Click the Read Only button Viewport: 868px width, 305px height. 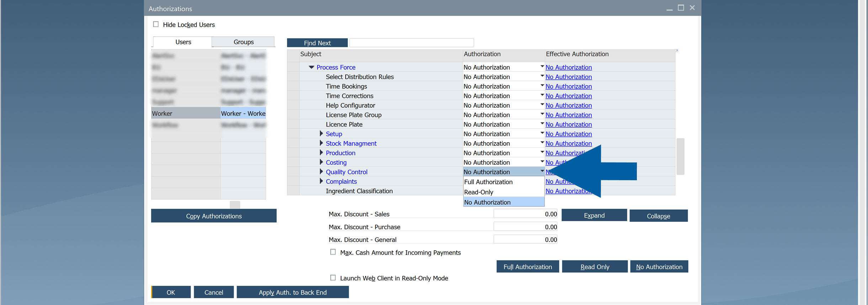[x=595, y=267]
